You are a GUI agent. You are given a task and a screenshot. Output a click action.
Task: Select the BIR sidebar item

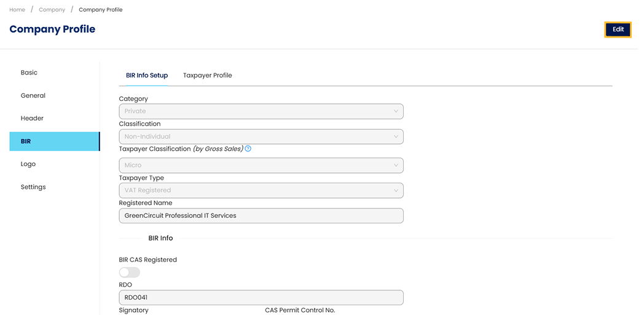[54, 142]
